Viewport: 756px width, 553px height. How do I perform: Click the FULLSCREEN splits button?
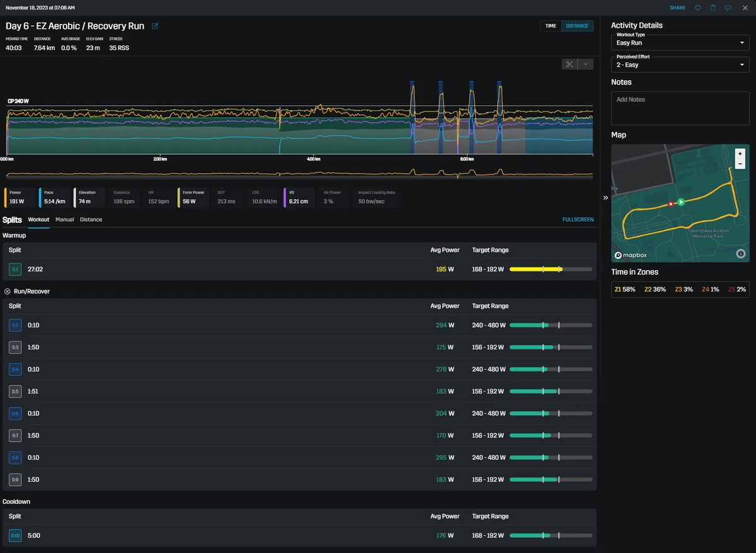click(x=578, y=220)
